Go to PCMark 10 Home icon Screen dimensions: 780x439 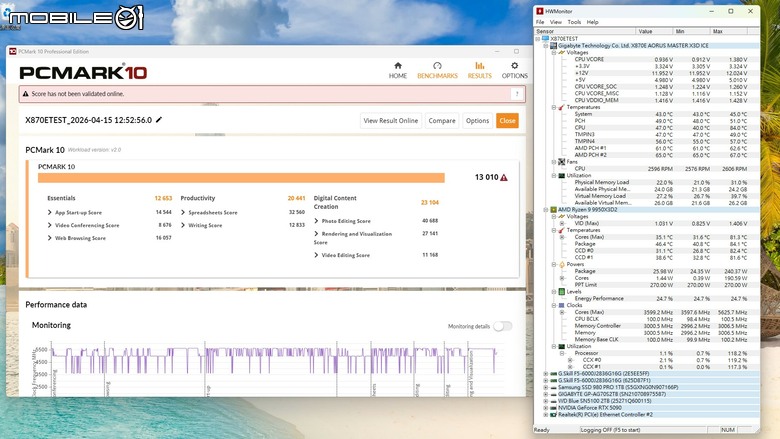click(397, 66)
